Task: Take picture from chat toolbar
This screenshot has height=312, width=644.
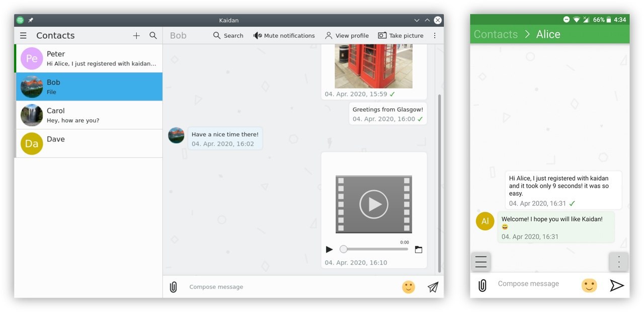Action: (400, 36)
